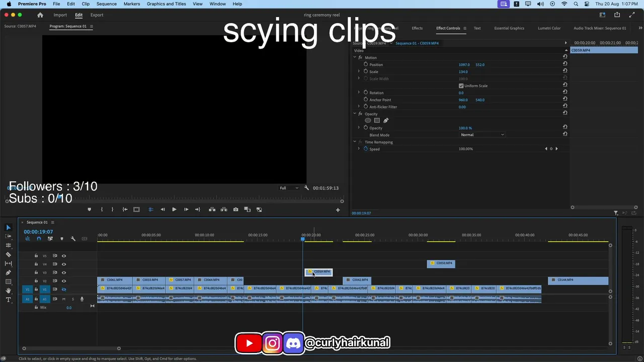
Task: Mute the A1 audio track
Action: pos(64,299)
